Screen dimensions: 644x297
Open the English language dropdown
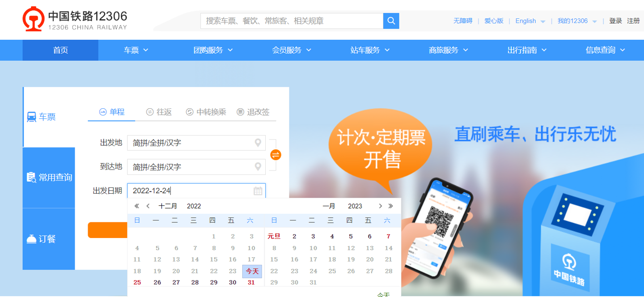pos(530,21)
